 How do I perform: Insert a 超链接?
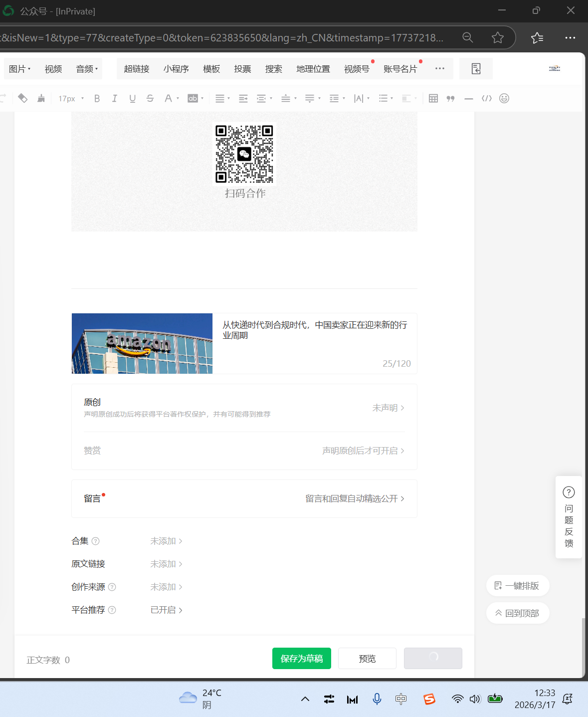(x=137, y=69)
